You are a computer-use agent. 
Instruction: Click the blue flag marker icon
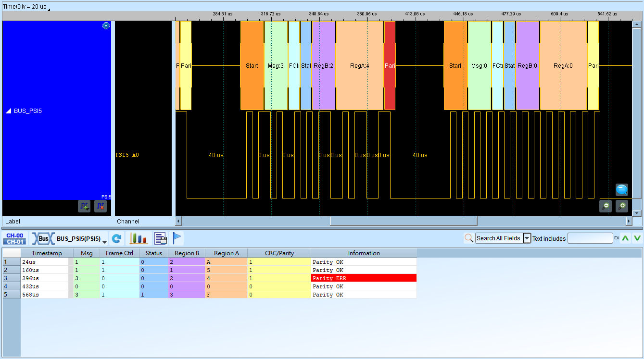[177, 238]
